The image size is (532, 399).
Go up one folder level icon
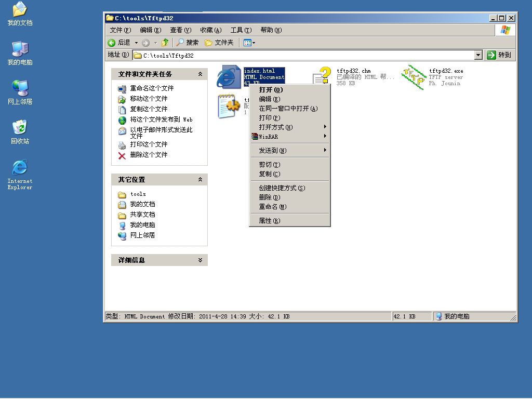165,43
